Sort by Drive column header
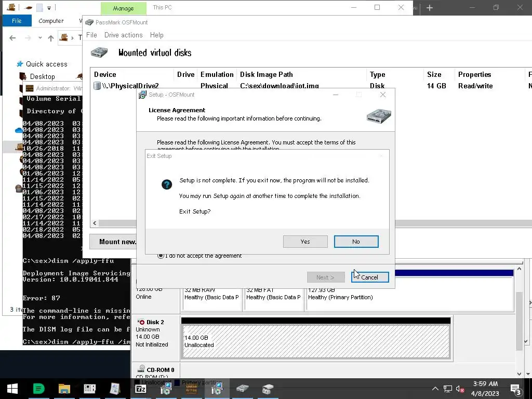Screen dimensions: 532x399 click(185, 74)
